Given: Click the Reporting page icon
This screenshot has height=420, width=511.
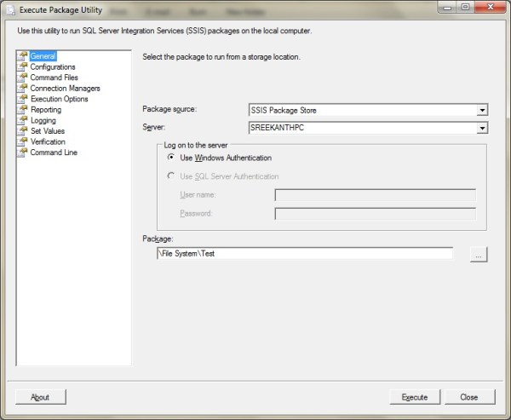Looking at the screenshot, I should tap(23, 110).
